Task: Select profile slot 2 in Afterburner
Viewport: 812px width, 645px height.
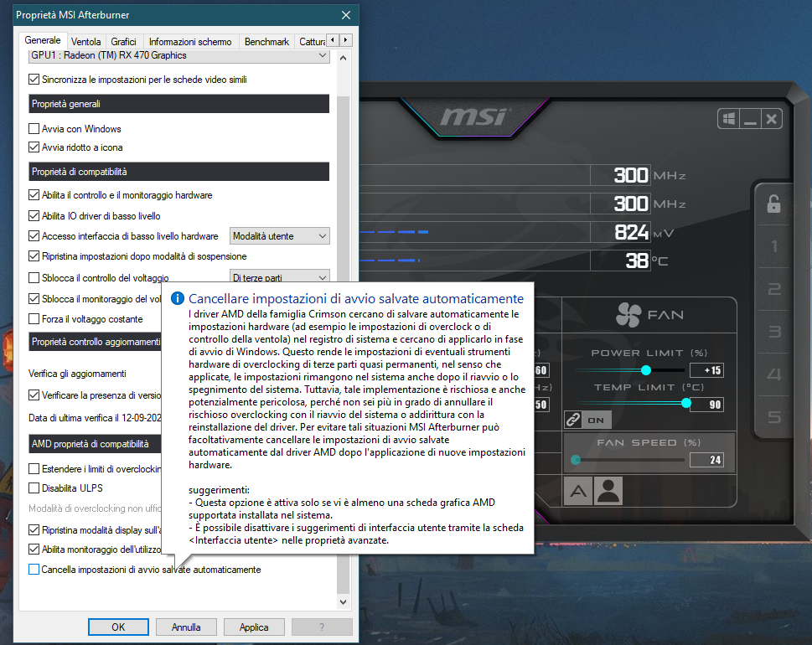Action: (774, 289)
